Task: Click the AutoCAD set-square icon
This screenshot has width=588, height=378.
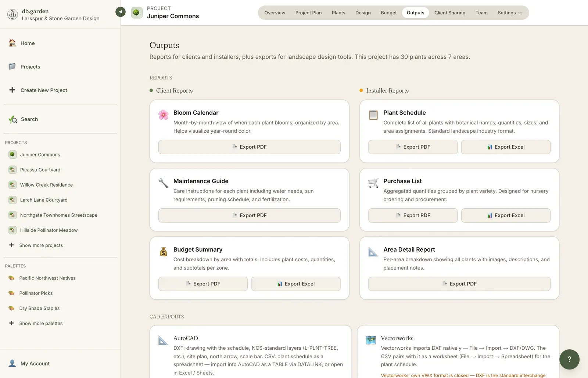Action: pyautogui.click(x=163, y=340)
